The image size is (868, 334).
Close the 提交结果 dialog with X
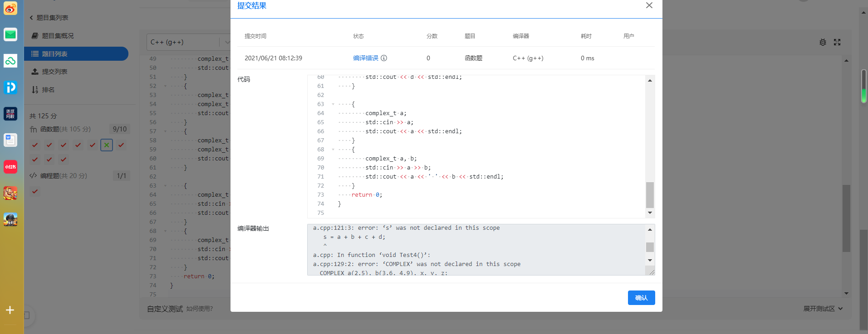(x=649, y=5)
